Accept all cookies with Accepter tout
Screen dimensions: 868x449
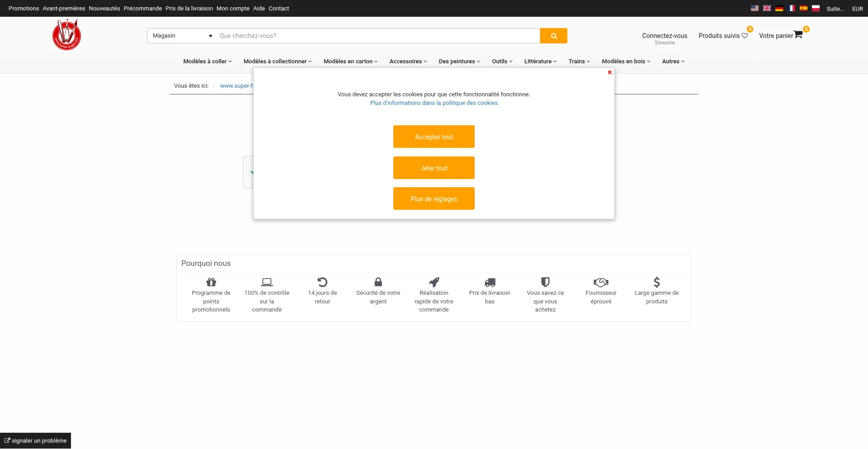tap(434, 137)
